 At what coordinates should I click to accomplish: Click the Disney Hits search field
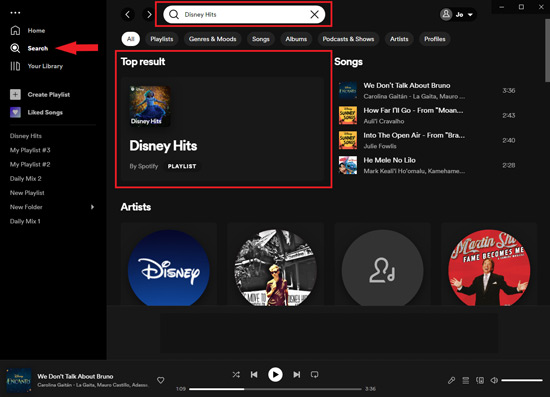[x=244, y=14]
